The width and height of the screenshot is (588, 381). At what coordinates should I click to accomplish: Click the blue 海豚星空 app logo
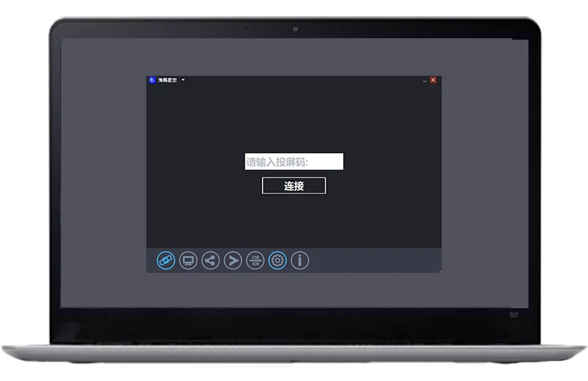152,80
